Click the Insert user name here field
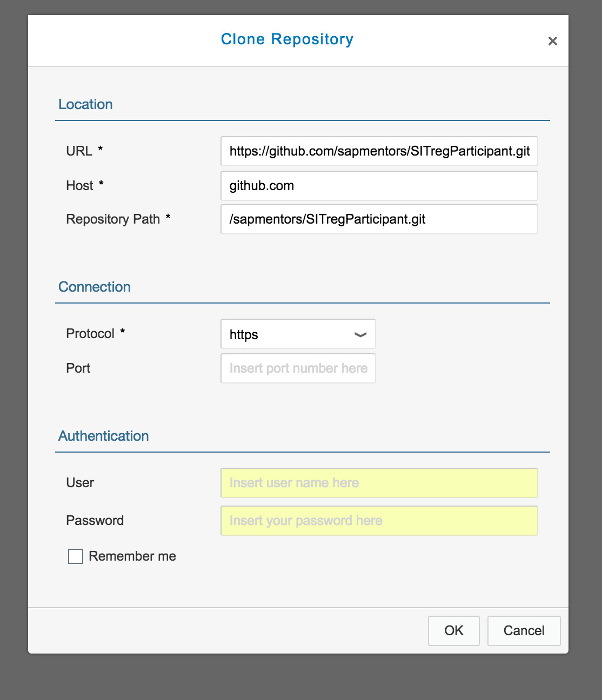 (378, 483)
